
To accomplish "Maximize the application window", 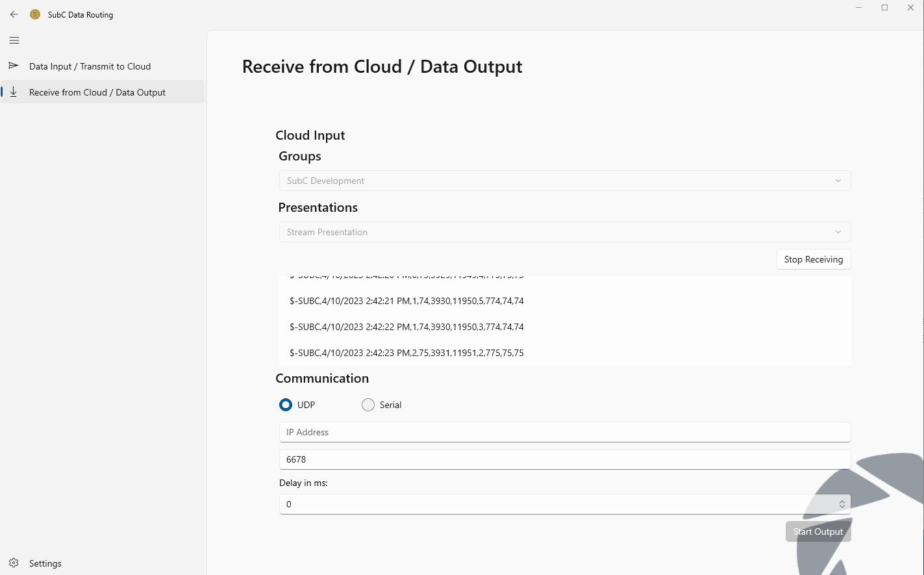I will coord(884,8).
